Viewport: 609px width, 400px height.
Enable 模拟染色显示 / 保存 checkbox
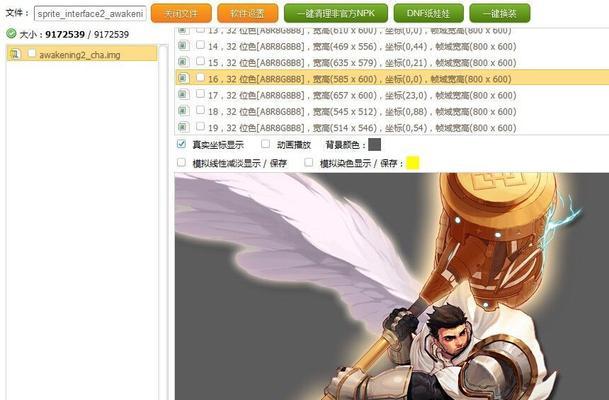(x=309, y=162)
